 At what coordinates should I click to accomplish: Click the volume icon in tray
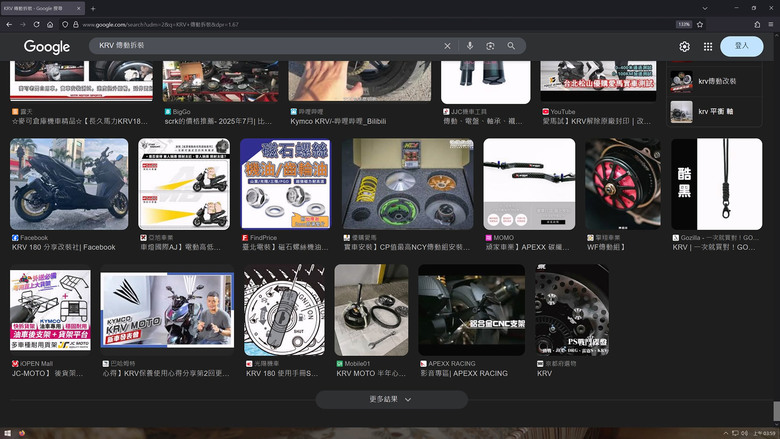(x=745, y=434)
